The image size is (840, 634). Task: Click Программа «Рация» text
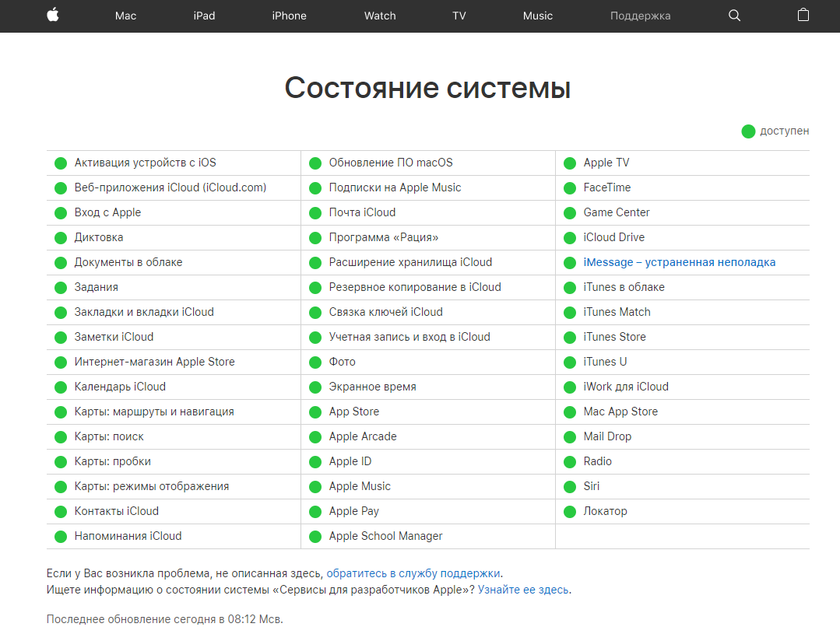pyautogui.click(x=384, y=238)
